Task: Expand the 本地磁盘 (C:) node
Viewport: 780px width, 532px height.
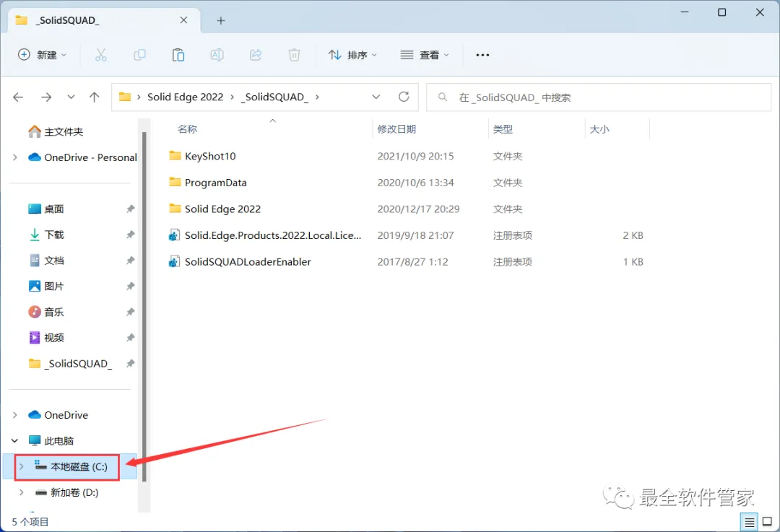Action: point(22,467)
